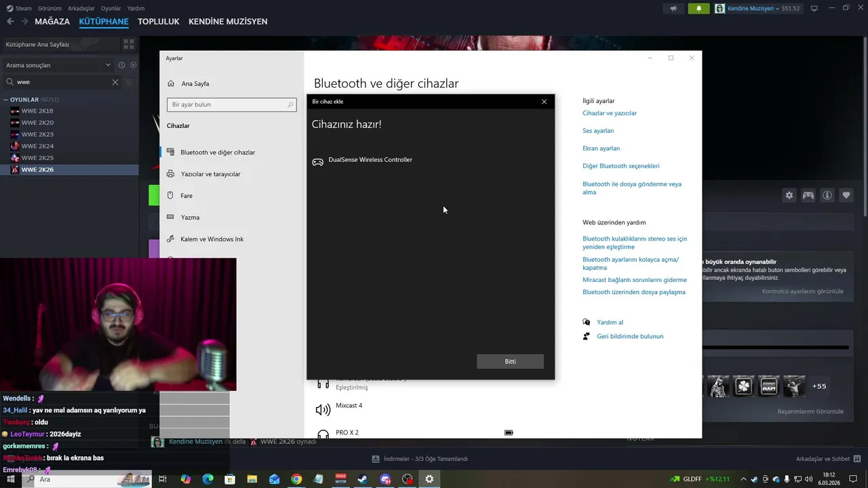Open Steam notifications bell
The height and width of the screenshot is (488, 868).
coord(698,8)
